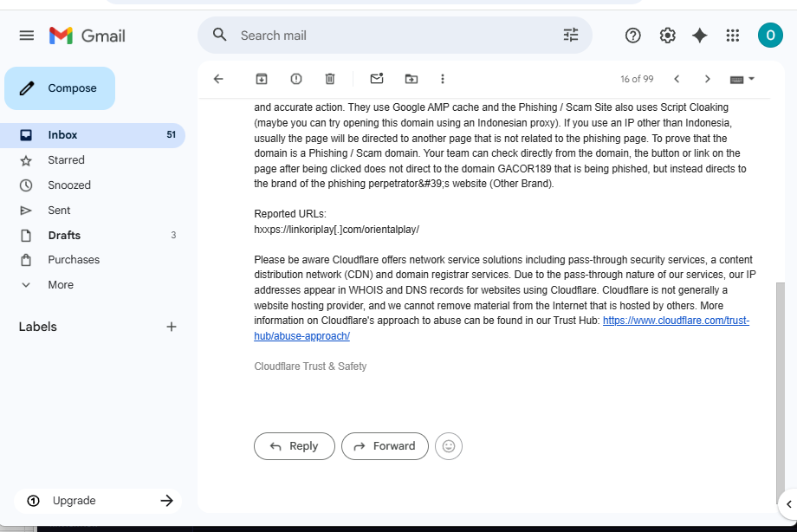Image resolution: width=797 pixels, height=532 pixels.
Task: Click the Cloudflare Trust & Safety signature
Action: (310, 367)
